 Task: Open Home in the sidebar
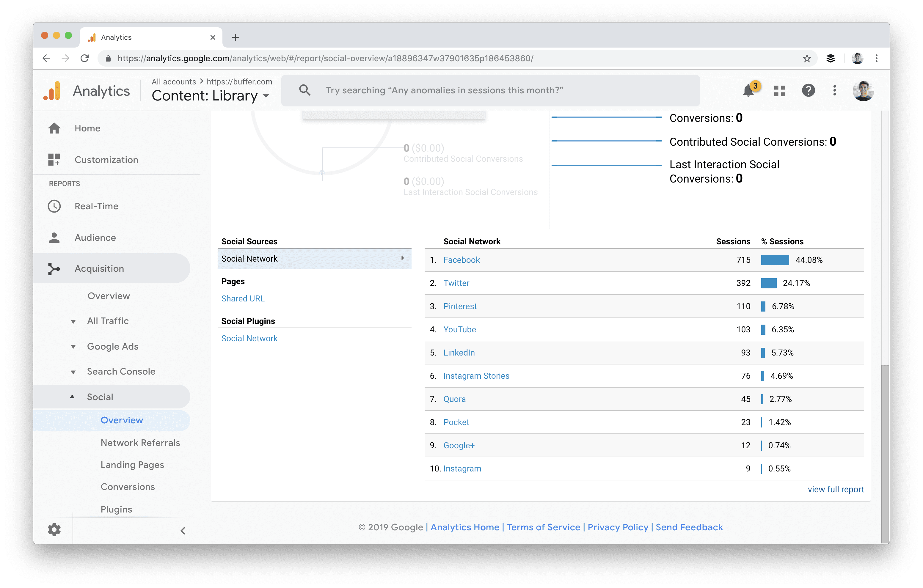[x=87, y=128]
